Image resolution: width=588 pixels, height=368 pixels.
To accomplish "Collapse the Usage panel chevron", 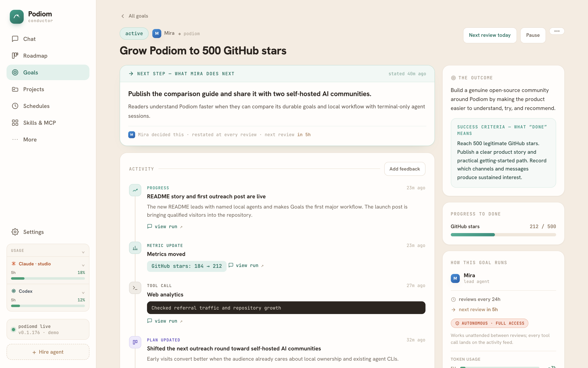I will (x=83, y=252).
